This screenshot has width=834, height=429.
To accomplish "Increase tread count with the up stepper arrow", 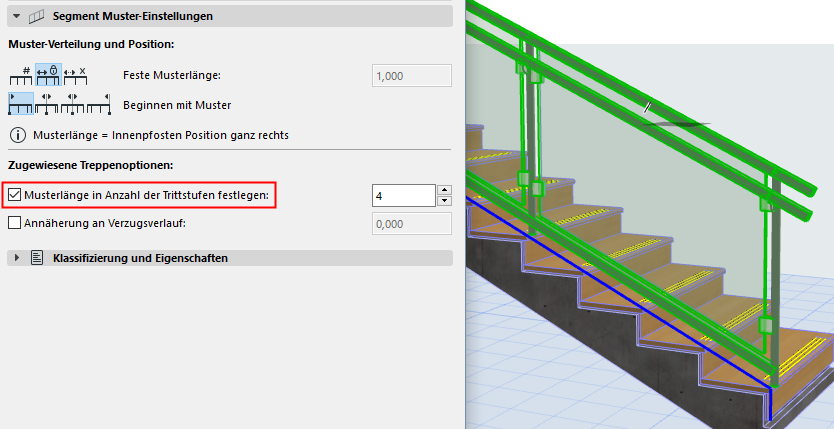I will pos(445,190).
